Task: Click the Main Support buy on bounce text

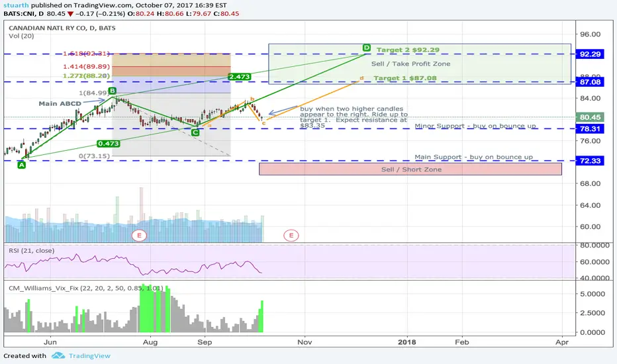Action: (474, 157)
